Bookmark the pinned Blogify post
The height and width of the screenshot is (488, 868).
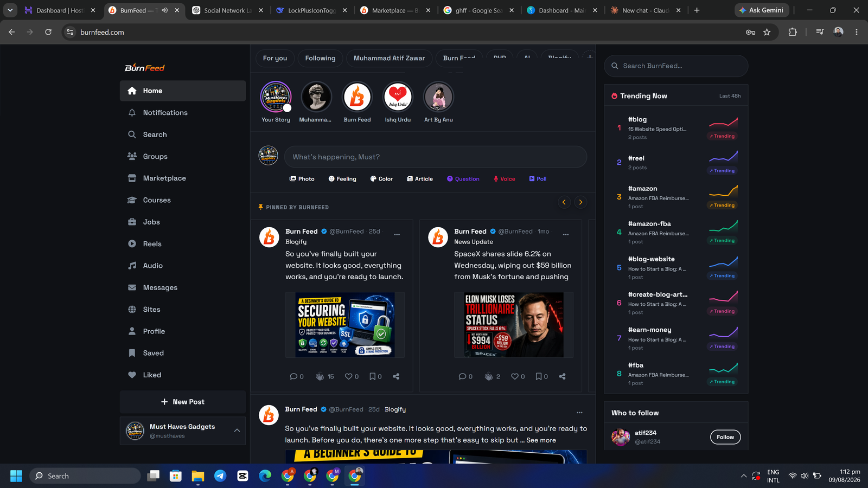[x=375, y=376]
